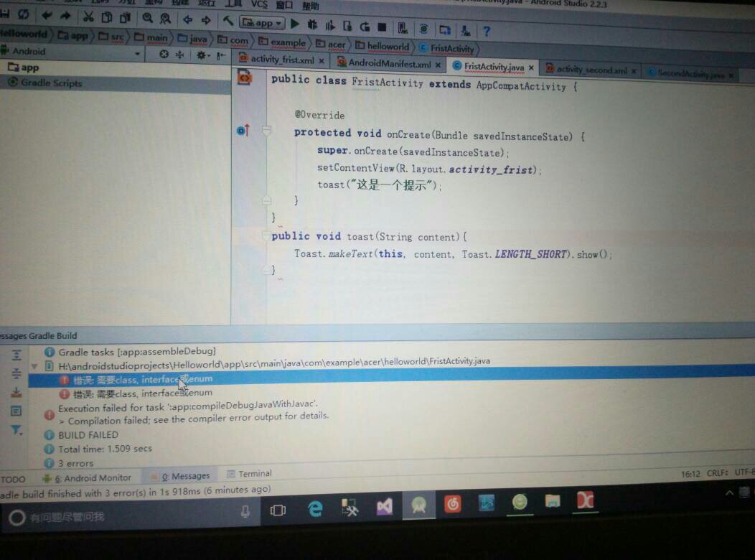This screenshot has width=755, height=560.
Task: Open the project panel gear settings
Action: [202, 55]
